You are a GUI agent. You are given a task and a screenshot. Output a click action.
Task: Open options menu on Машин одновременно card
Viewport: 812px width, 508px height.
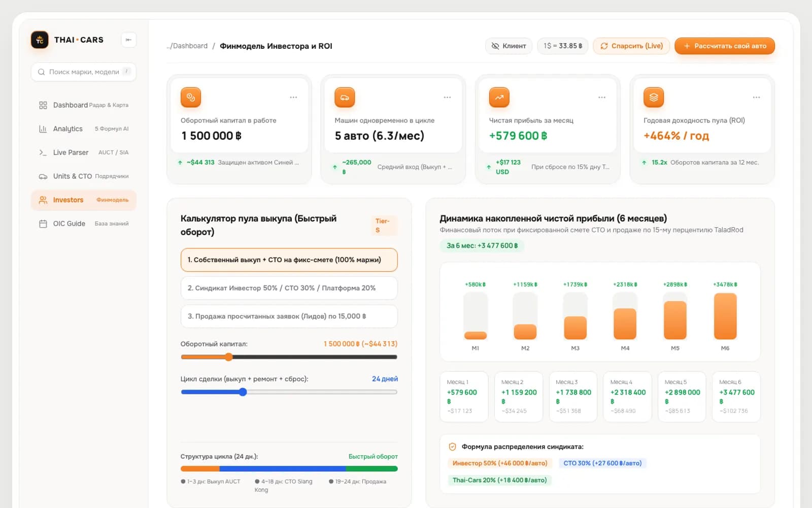(447, 98)
